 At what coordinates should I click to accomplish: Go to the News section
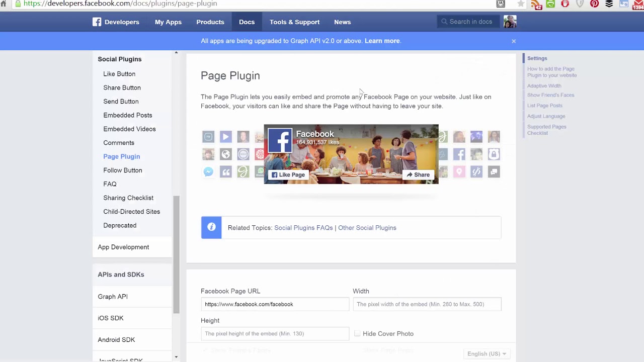(x=342, y=22)
